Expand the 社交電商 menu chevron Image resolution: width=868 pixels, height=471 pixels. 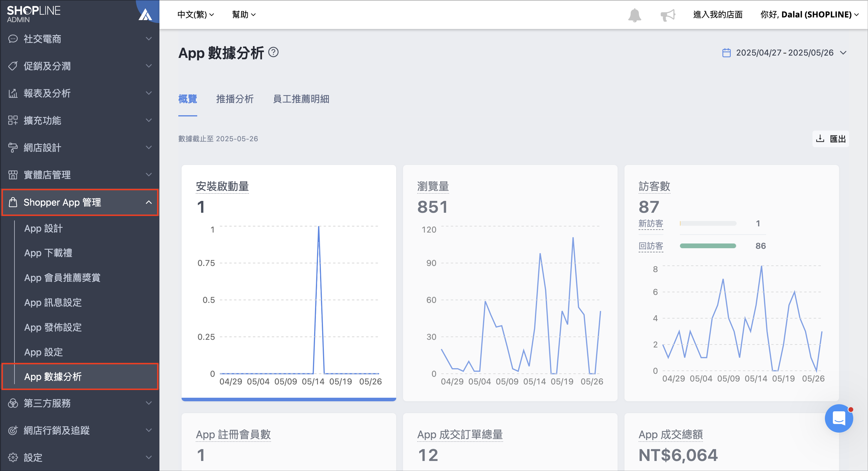[149, 39]
